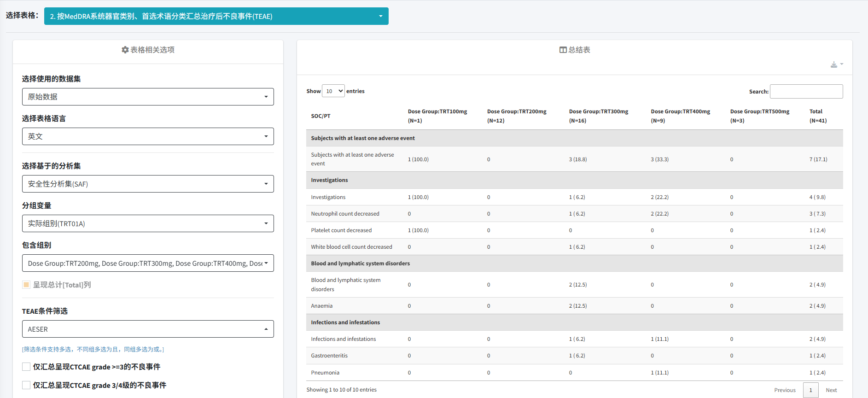Screen dimensions: 868x398
Task: Open the table language dropdown showing 英文
Action: pyautogui.click(x=148, y=136)
